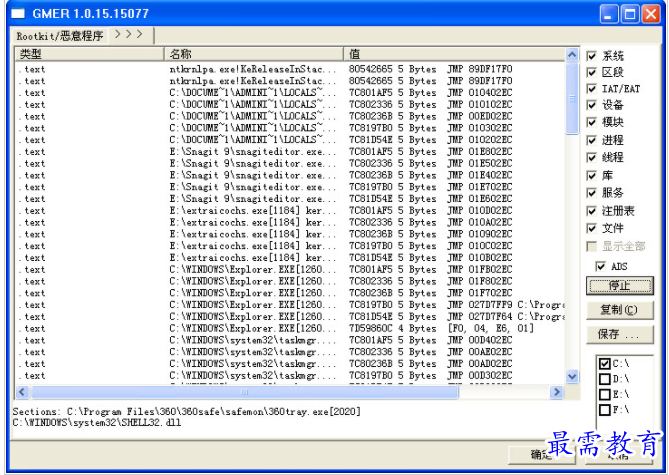Click the vertical scrollbar down arrow
The height and width of the screenshot is (475, 669).
572,376
